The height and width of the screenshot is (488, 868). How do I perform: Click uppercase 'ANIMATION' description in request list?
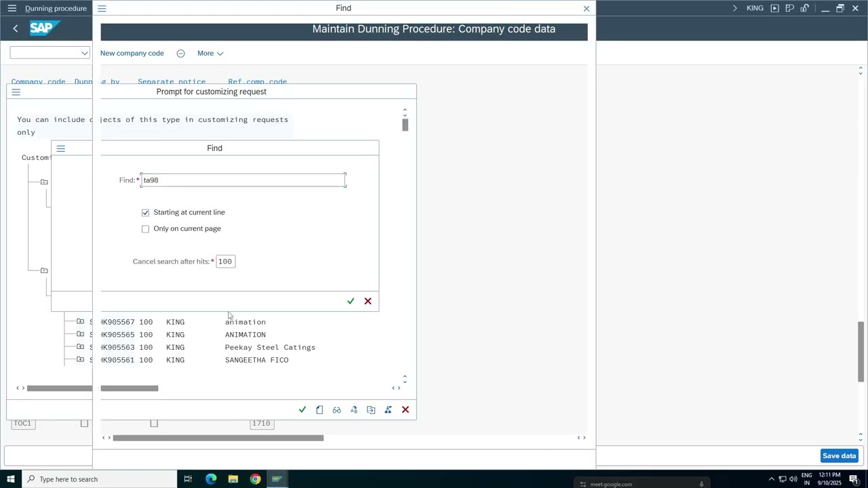pyautogui.click(x=245, y=335)
